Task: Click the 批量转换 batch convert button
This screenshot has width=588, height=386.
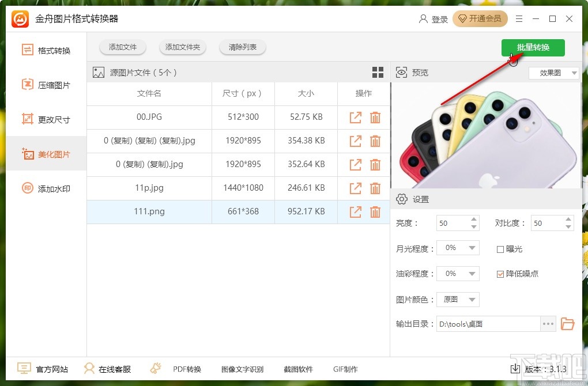Action: [533, 48]
